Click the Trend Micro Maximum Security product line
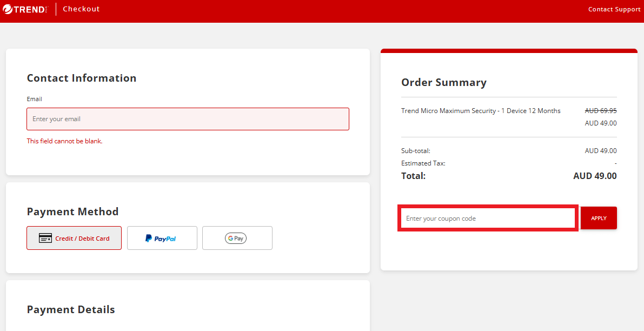Viewport: 644px width, 331px height. [x=481, y=110]
